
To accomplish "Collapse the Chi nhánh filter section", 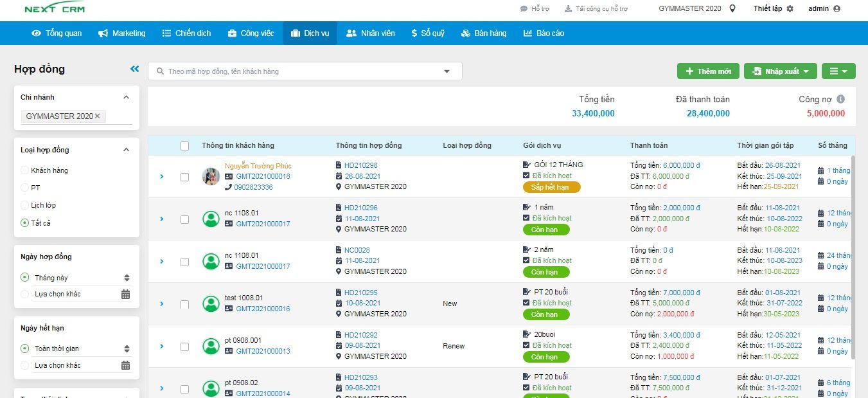I will [x=125, y=97].
